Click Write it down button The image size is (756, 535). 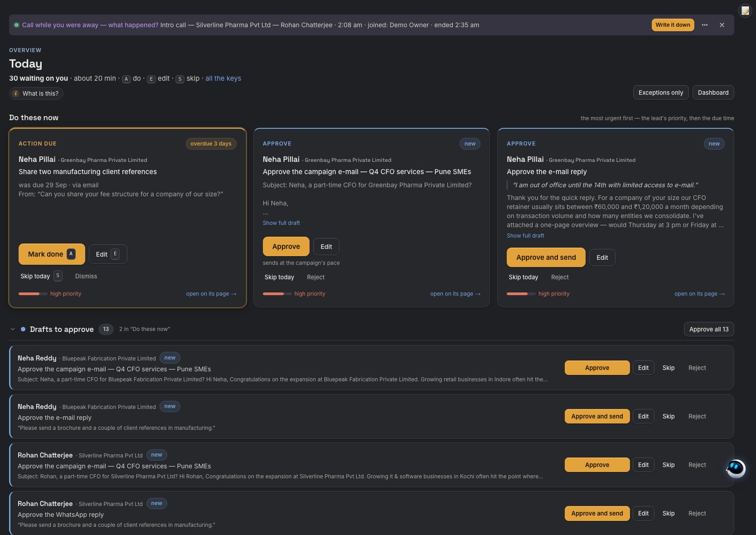(673, 25)
